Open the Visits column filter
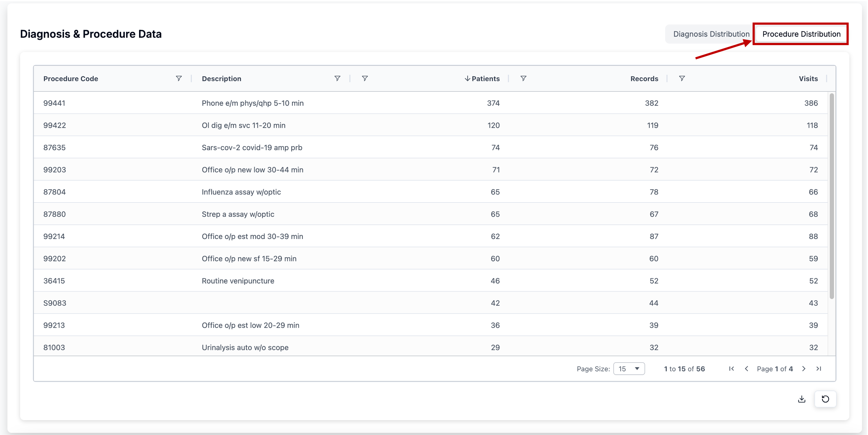 point(682,79)
